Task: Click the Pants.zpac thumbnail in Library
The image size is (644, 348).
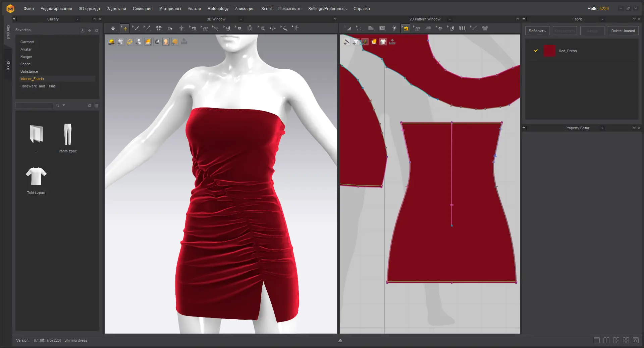Action: pyautogui.click(x=67, y=135)
